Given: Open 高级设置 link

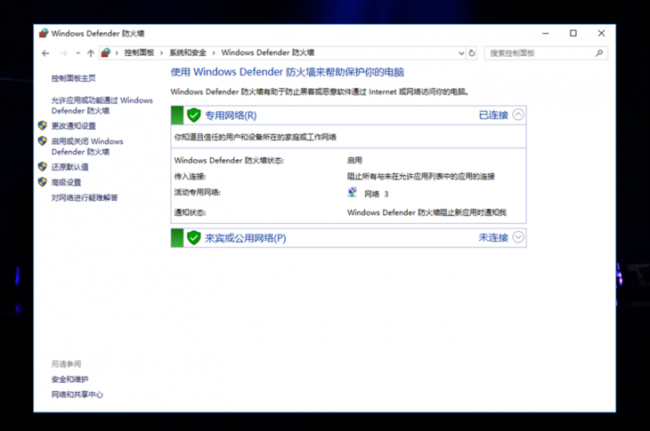Looking at the screenshot, I should [x=66, y=182].
